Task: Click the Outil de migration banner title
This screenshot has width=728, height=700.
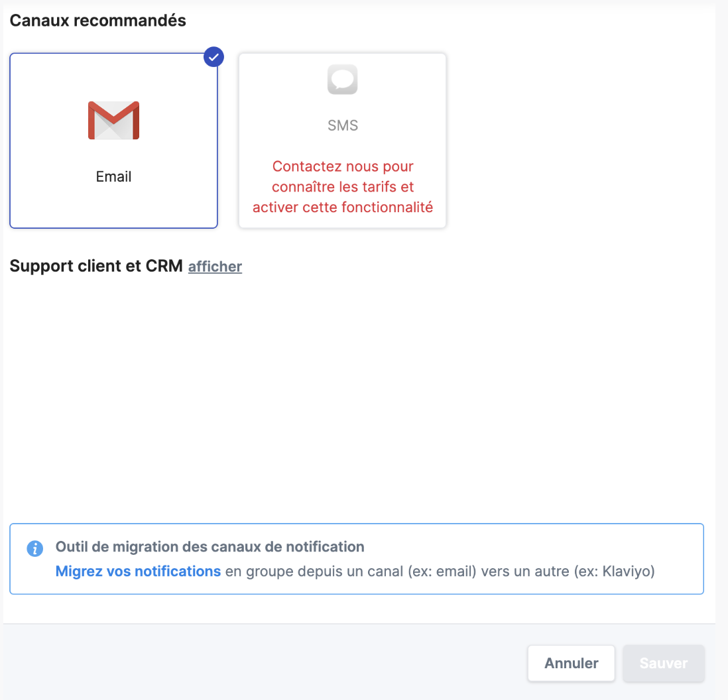Action: tap(210, 548)
